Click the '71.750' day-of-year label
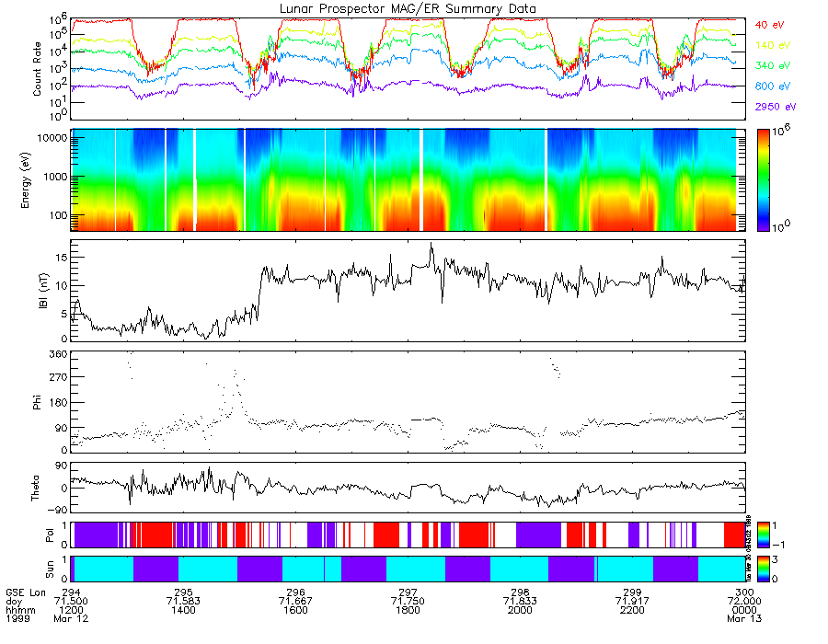 [x=408, y=602]
